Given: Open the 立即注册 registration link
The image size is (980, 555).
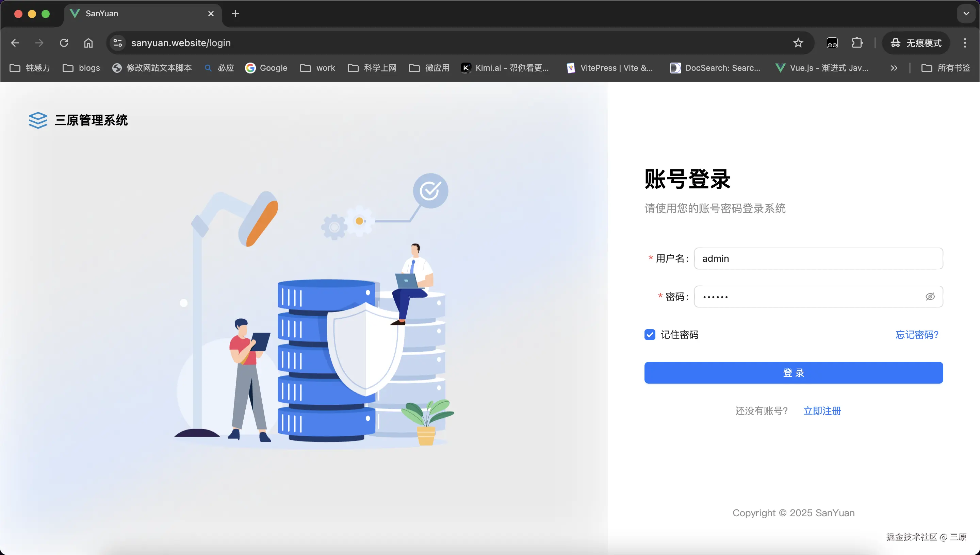Looking at the screenshot, I should [x=822, y=410].
